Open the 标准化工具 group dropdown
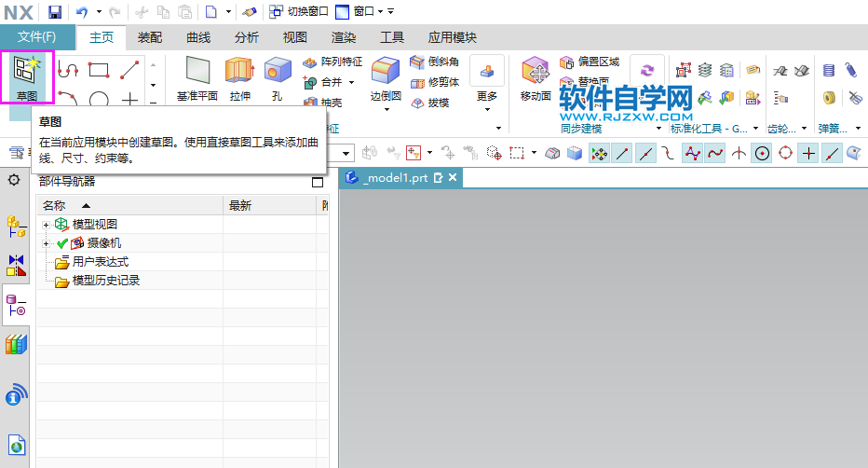The image size is (868, 468). pyautogui.click(x=755, y=129)
